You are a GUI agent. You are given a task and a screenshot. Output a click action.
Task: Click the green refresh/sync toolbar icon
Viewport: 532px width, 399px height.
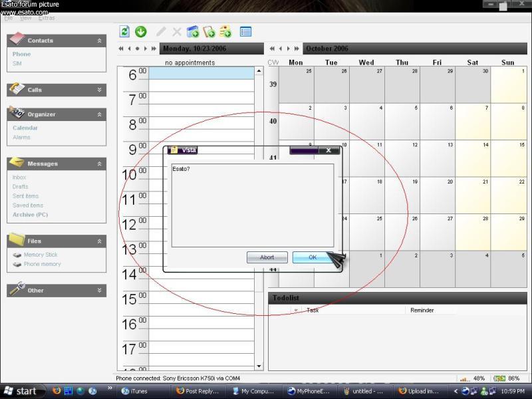tap(124, 31)
